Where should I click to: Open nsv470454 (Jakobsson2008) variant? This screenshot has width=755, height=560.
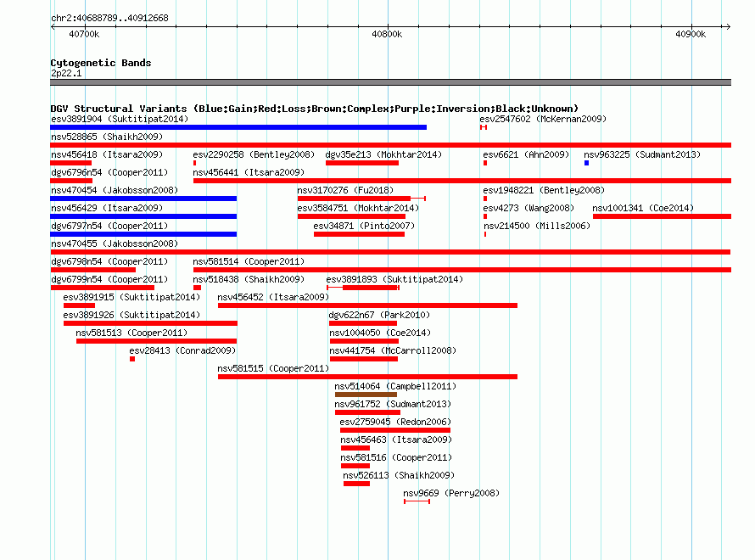115,190
